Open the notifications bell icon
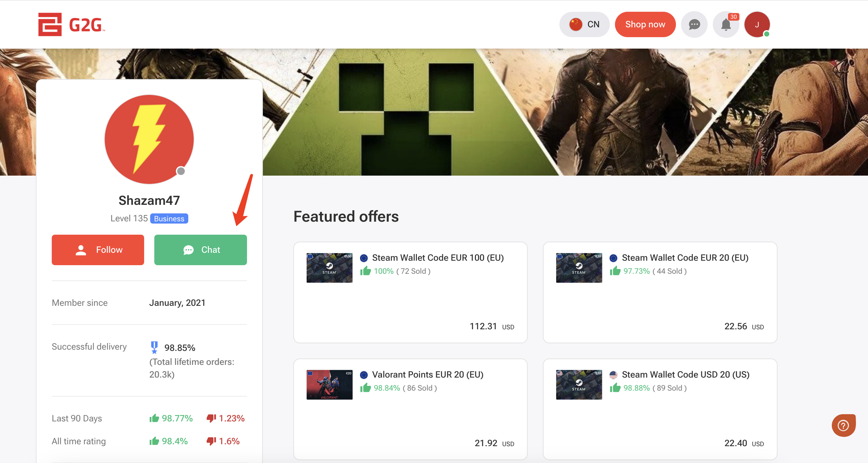Image resolution: width=868 pixels, height=463 pixels. coord(725,24)
